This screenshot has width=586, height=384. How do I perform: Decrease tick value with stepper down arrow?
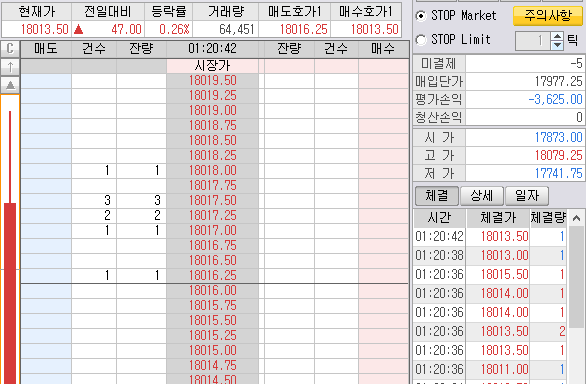click(x=557, y=46)
